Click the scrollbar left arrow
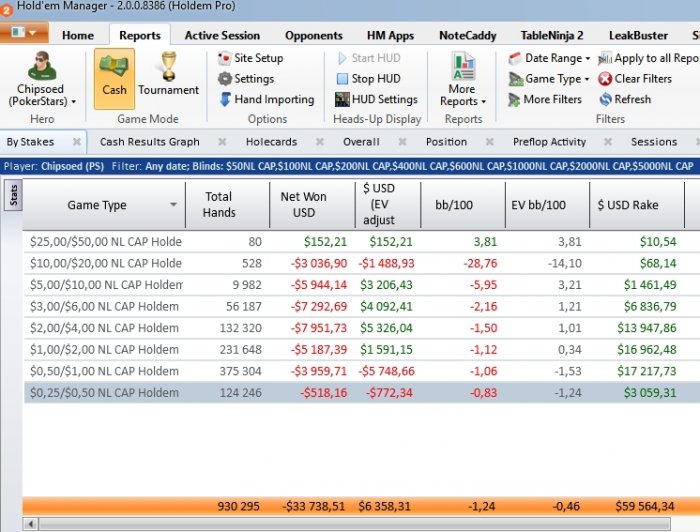Viewport: 700px width, 532px height. pos(31,524)
